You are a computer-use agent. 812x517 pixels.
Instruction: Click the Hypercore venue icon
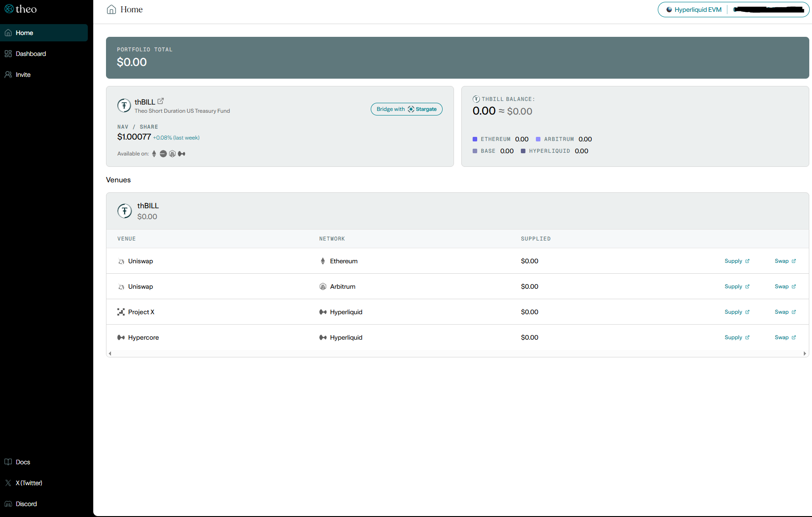point(121,337)
